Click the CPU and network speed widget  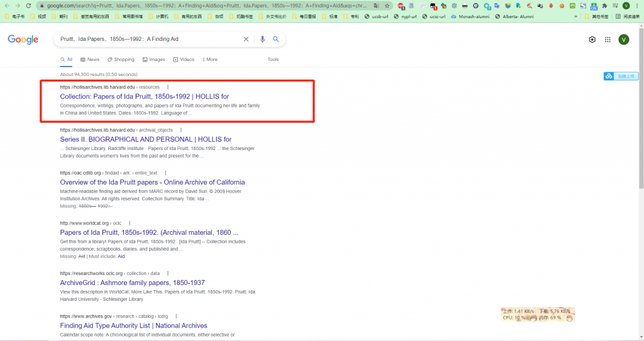[x=538, y=315]
